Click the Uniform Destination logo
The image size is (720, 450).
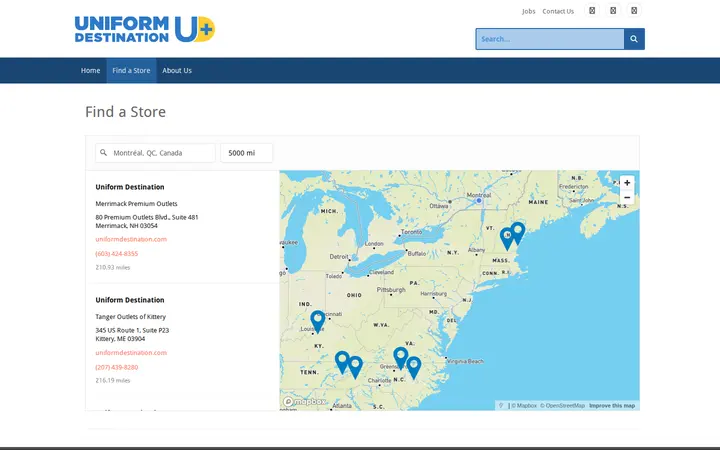click(145, 29)
